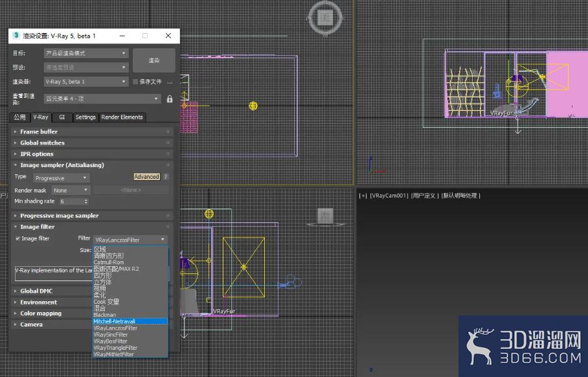Viewport: 588px width, 377px height.
Task: Expand the Global switches rollout
Action: [x=91, y=143]
